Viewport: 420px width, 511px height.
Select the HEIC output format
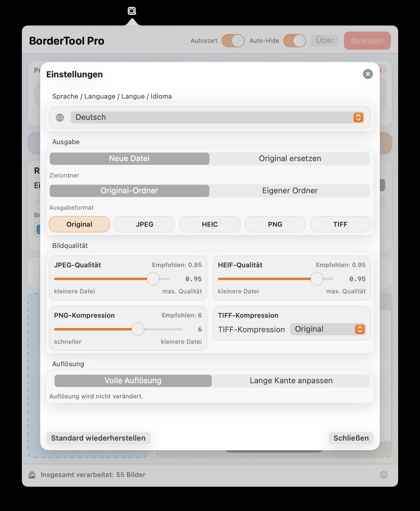pos(210,224)
